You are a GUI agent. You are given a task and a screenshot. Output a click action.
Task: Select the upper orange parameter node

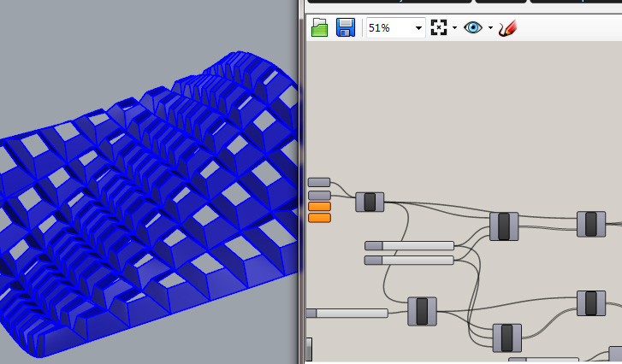pyautogui.click(x=319, y=207)
